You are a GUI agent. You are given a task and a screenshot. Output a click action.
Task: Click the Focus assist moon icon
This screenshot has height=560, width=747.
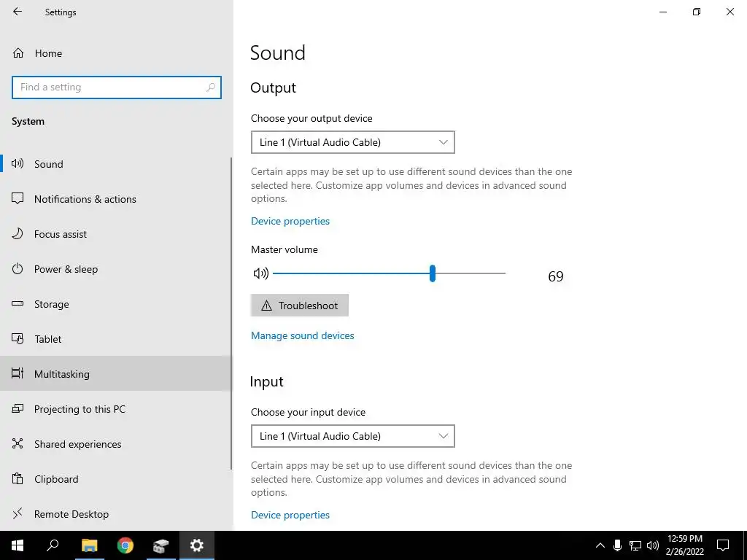click(x=18, y=234)
